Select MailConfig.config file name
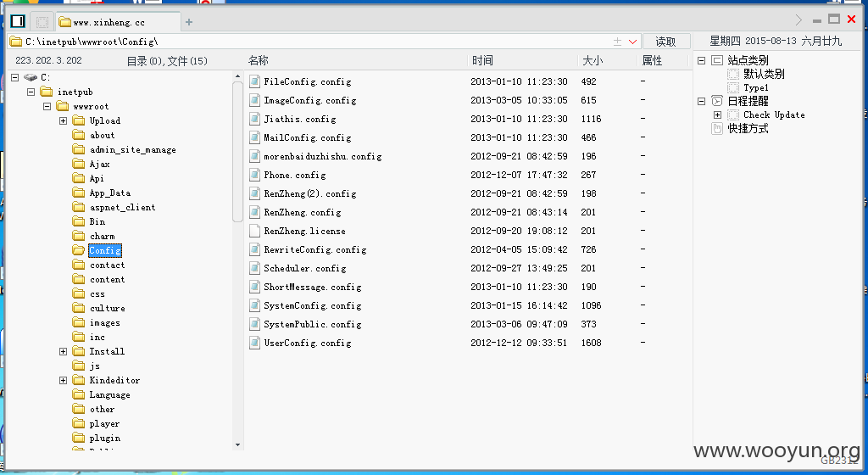Viewport: 868px width, 475px height. pos(307,138)
